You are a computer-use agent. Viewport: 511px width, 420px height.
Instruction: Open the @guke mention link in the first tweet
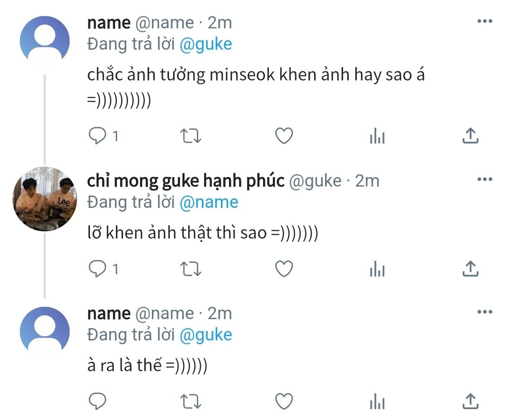click(x=206, y=44)
